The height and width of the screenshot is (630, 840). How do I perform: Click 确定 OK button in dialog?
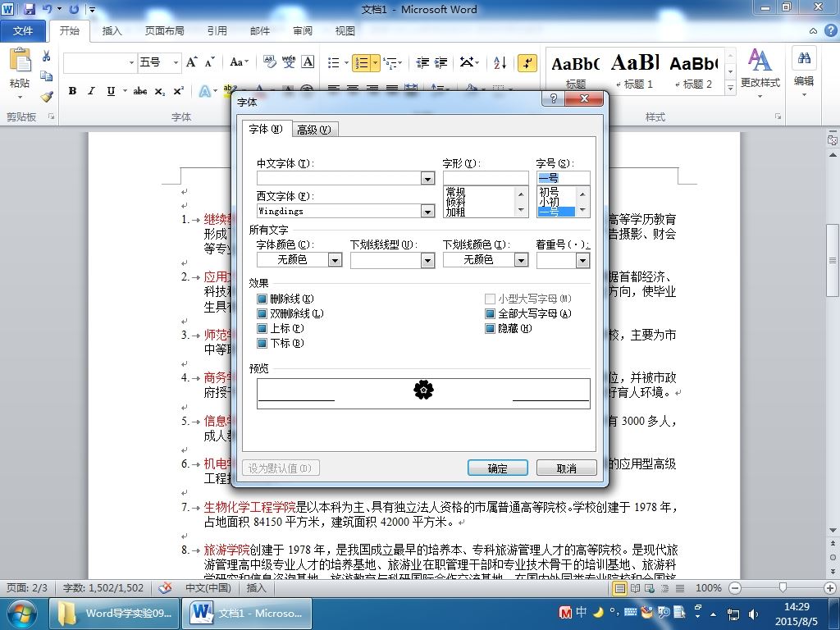click(498, 468)
